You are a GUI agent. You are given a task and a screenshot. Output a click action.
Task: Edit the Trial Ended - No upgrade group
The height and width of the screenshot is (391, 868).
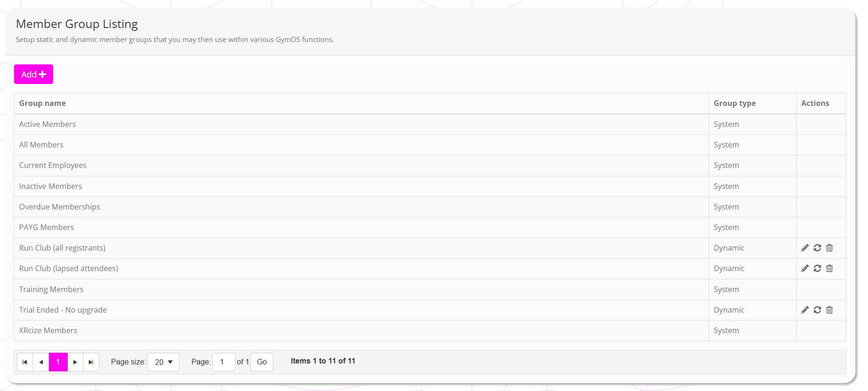point(805,310)
